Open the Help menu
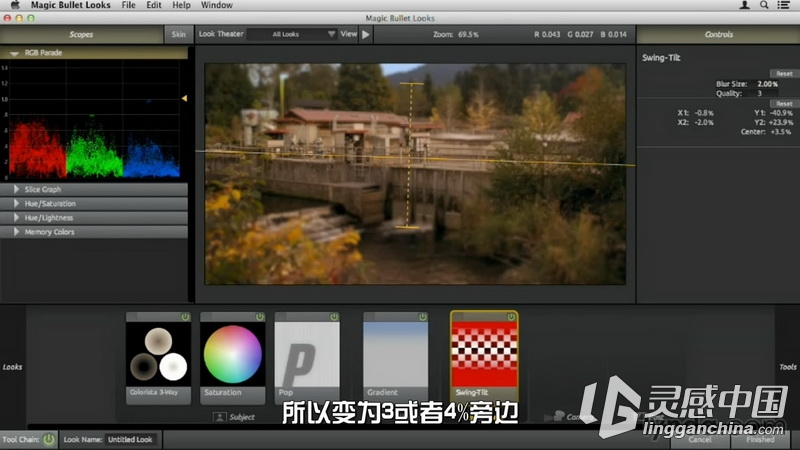 coord(181,5)
